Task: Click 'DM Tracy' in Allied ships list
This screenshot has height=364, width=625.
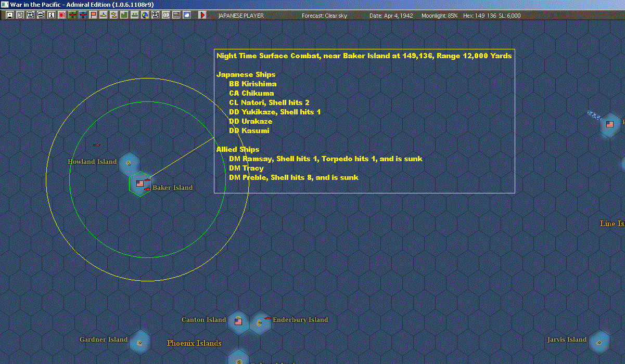Action: 246,168
